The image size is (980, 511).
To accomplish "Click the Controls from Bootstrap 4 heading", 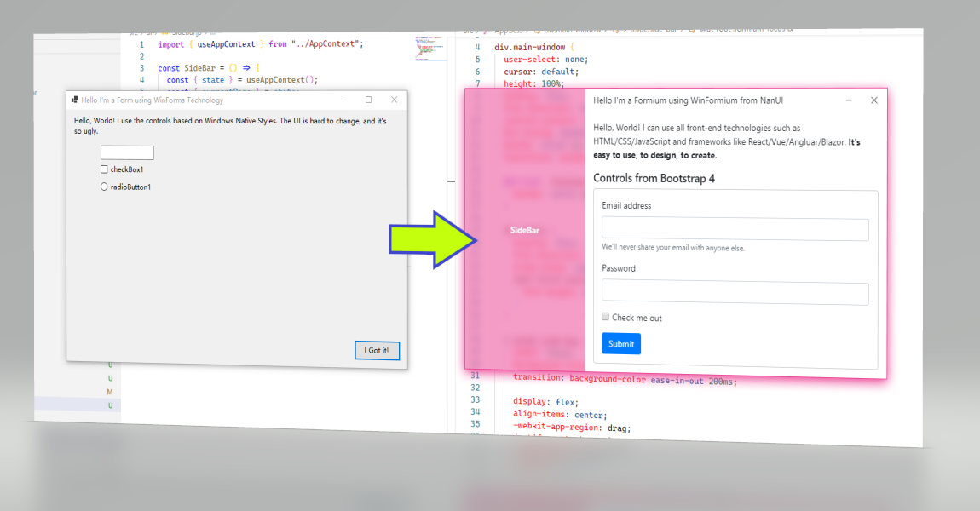I will point(654,178).
